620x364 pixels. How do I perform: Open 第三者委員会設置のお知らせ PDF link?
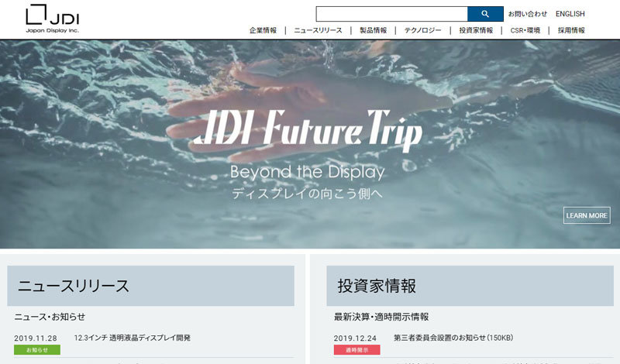click(x=453, y=338)
